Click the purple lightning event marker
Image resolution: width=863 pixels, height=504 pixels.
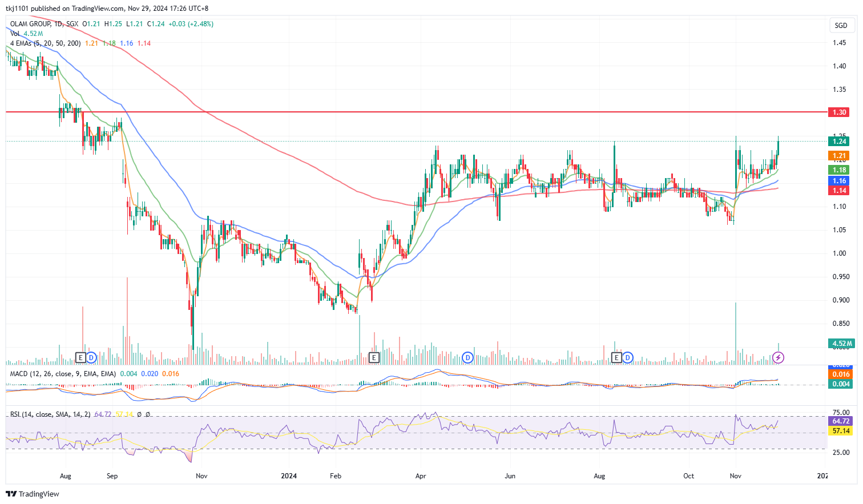click(x=779, y=358)
